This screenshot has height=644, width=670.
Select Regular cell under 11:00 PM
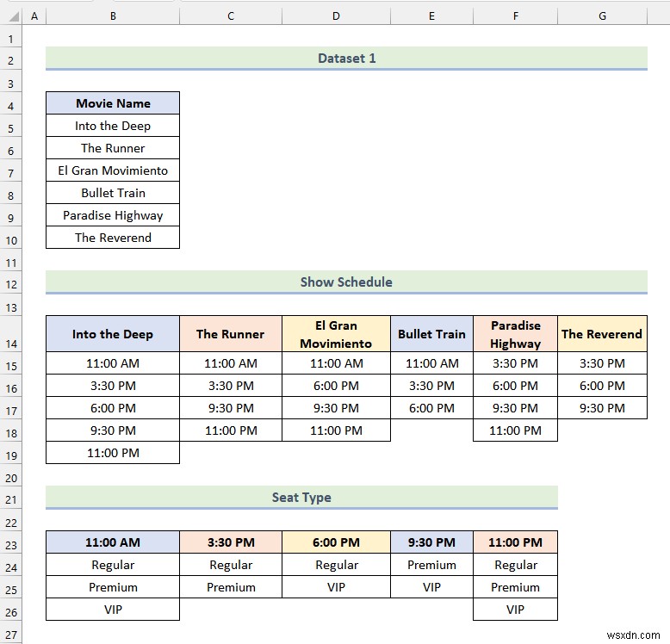(515, 565)
